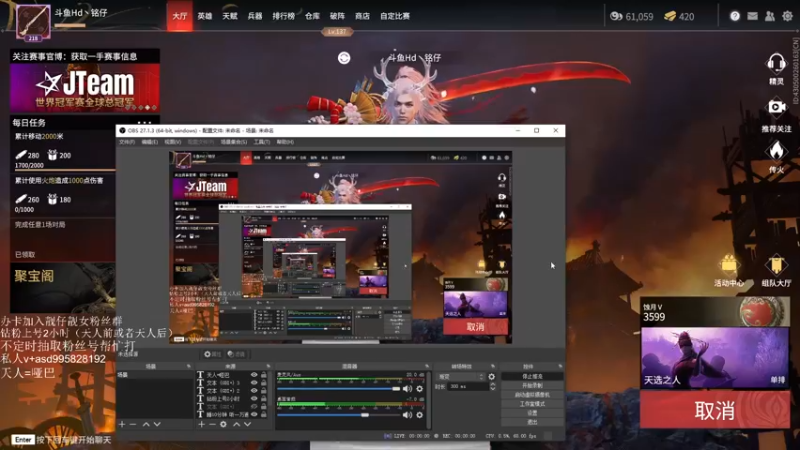Expand 每日任务 more options dots

coord(144,122)
